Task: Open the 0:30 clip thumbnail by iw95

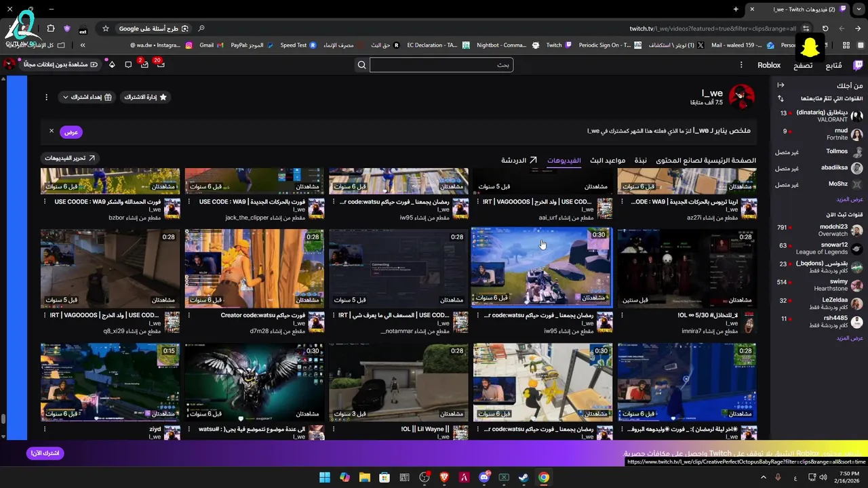Action: point(542,267)
